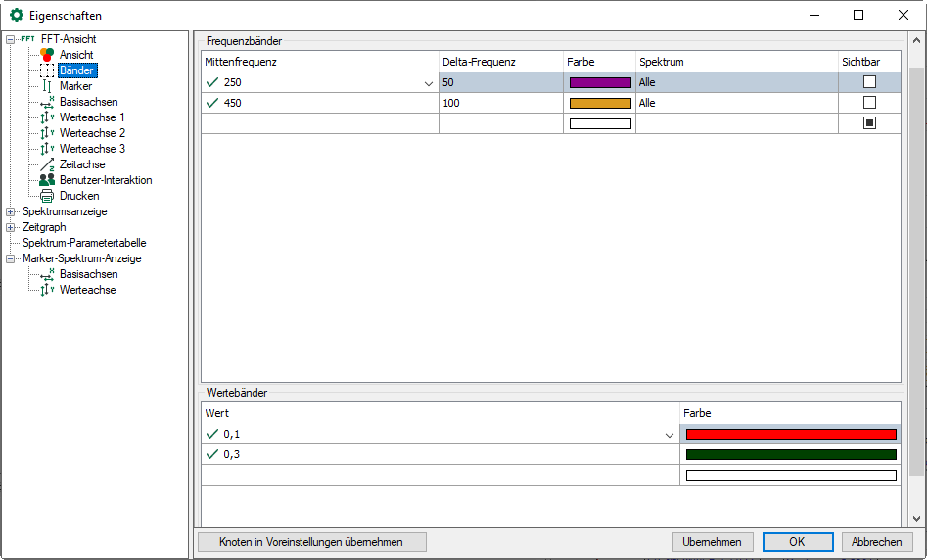Open the Zeitachse settings icon
927x560 pixels.
pyautogui.click(x=46, y=164)
